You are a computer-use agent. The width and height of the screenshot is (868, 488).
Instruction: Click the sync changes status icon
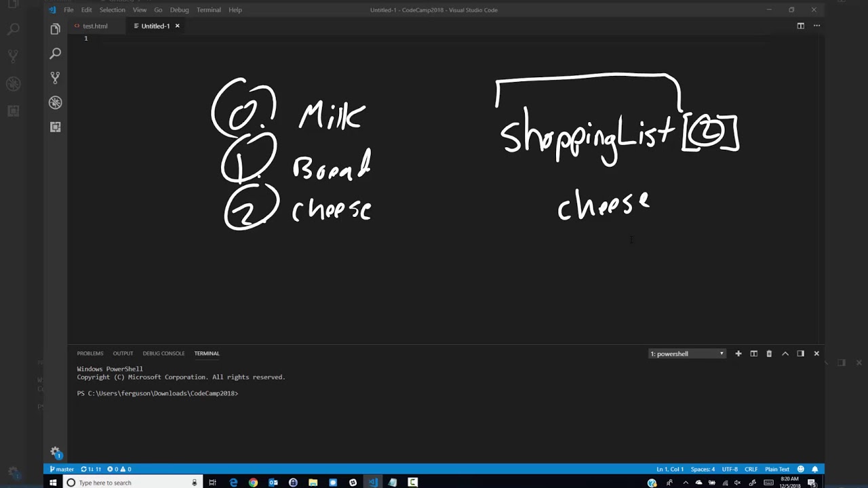pos(91,469)
